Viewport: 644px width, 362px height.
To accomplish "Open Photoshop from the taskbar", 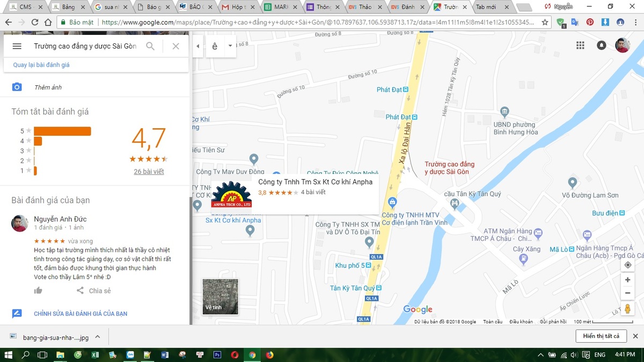I will (x=217, y=354).
